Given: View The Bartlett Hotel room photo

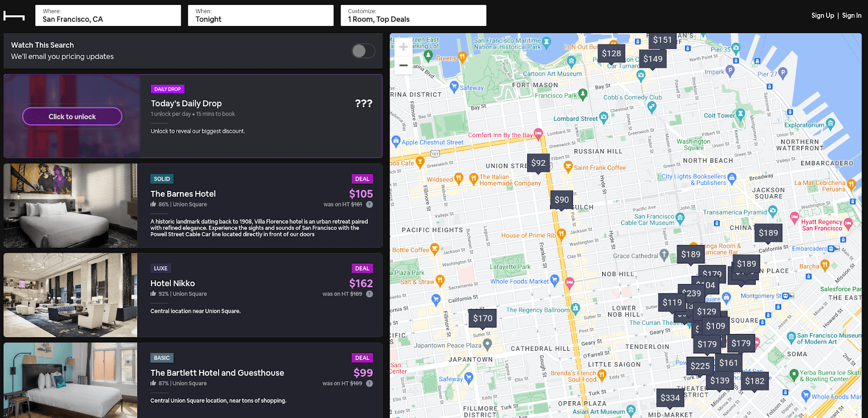Looking at the screenshot, I should [x=71, y=380].
